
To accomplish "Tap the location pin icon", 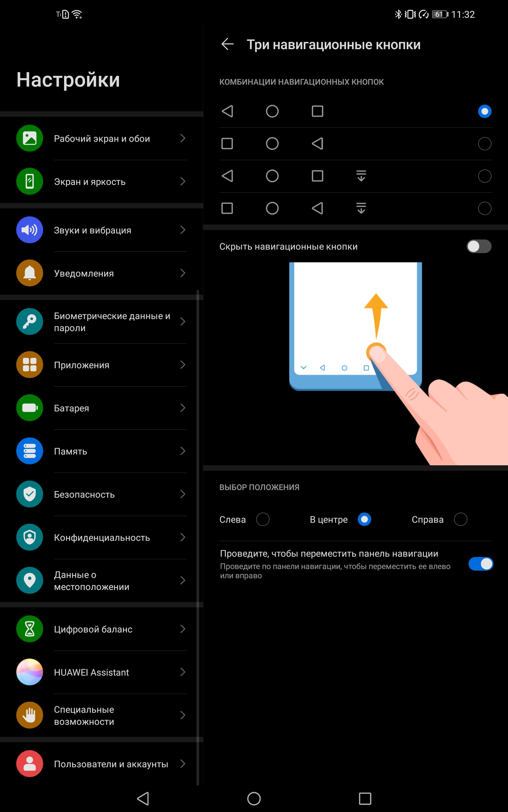I will 30,580.
